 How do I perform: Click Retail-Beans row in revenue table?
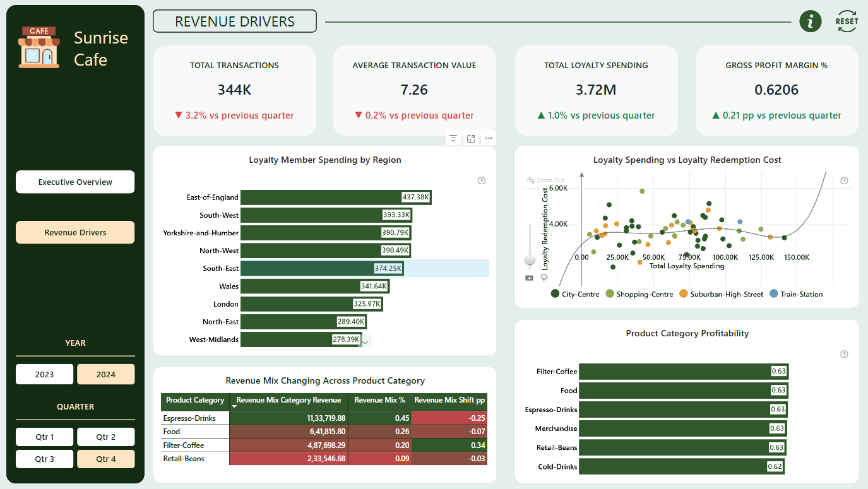click(x=324, y=459)
